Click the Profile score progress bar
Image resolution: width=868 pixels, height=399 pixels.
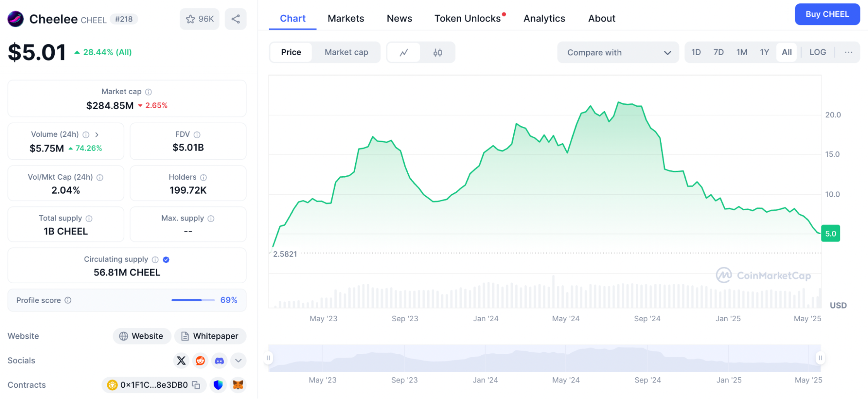pos(193,300)
